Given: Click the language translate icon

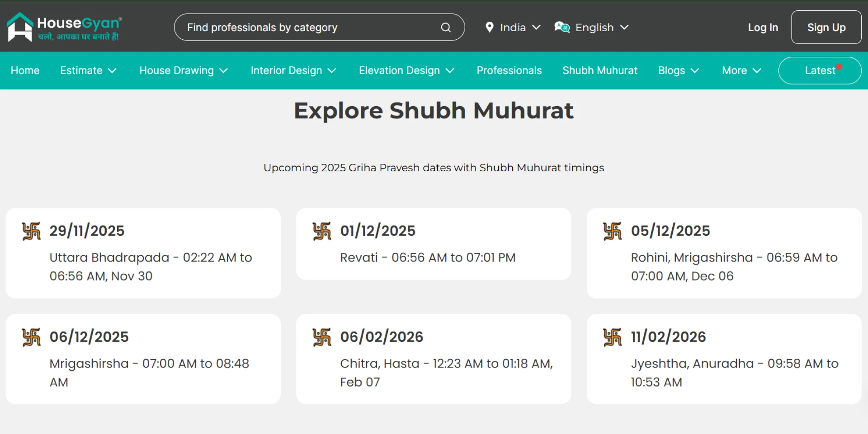Looking at the screenshot, I should 562,28.
